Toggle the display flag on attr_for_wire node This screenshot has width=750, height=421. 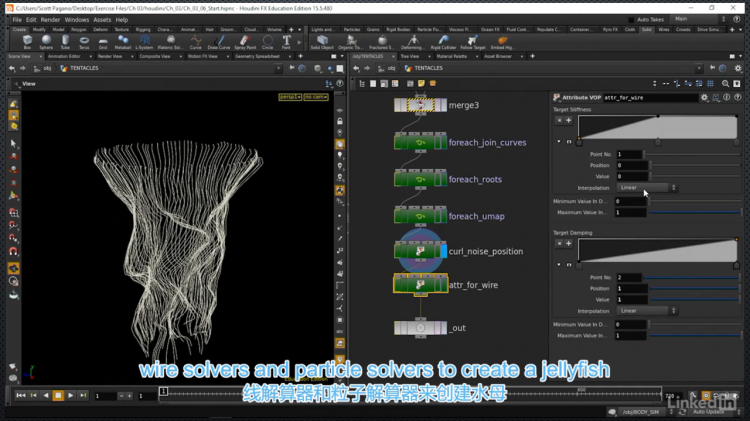coord(443,285)
